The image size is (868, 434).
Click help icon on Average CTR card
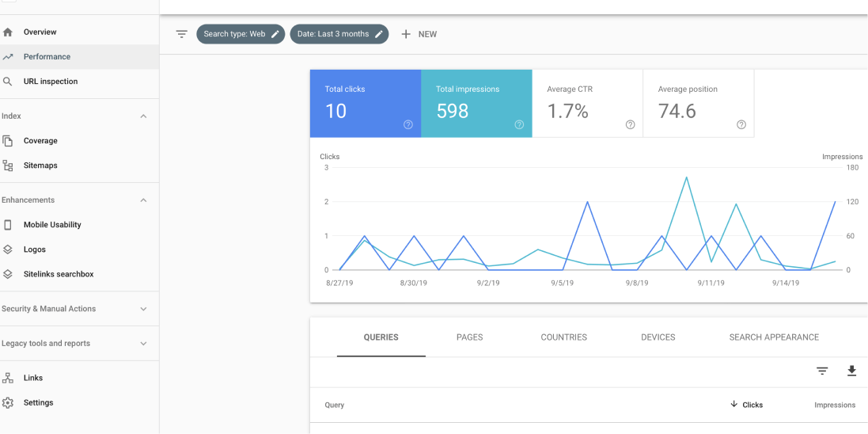click(x=630, y=124)
